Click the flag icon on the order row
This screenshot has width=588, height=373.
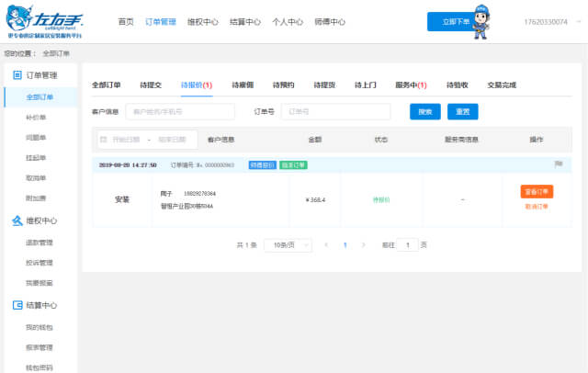pyautogui.click(x=558, y=164)
